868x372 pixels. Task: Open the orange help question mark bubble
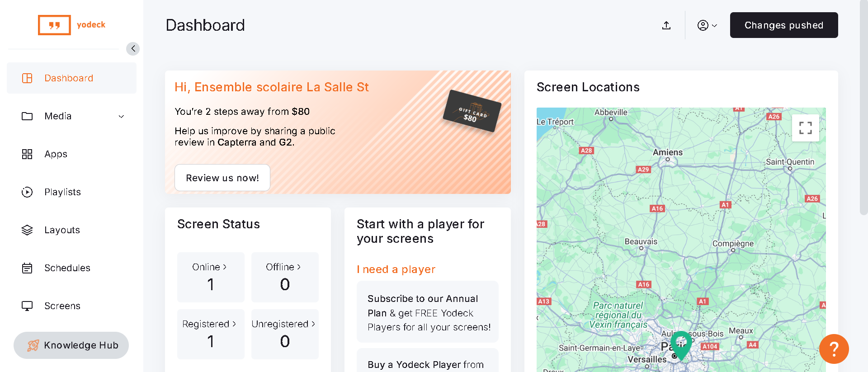(x=834, y=348)
